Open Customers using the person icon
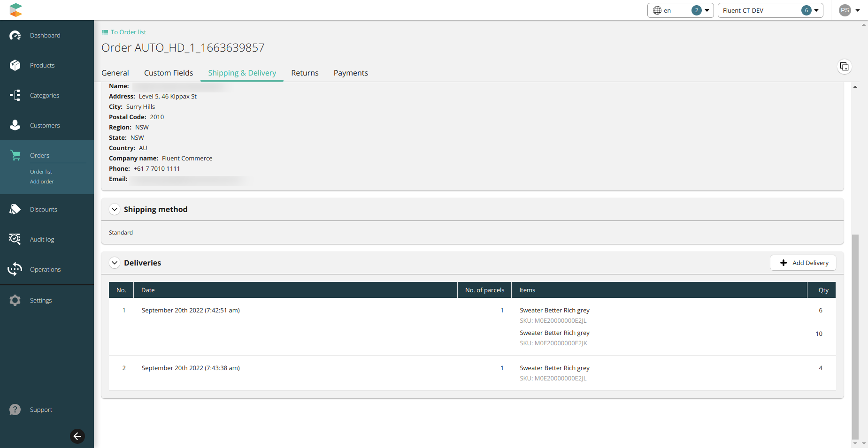868x448 pixels. coord(15,125)
